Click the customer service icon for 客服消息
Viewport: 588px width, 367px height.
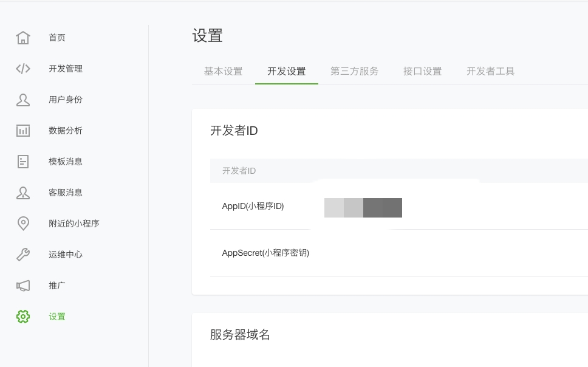(23, 193)
